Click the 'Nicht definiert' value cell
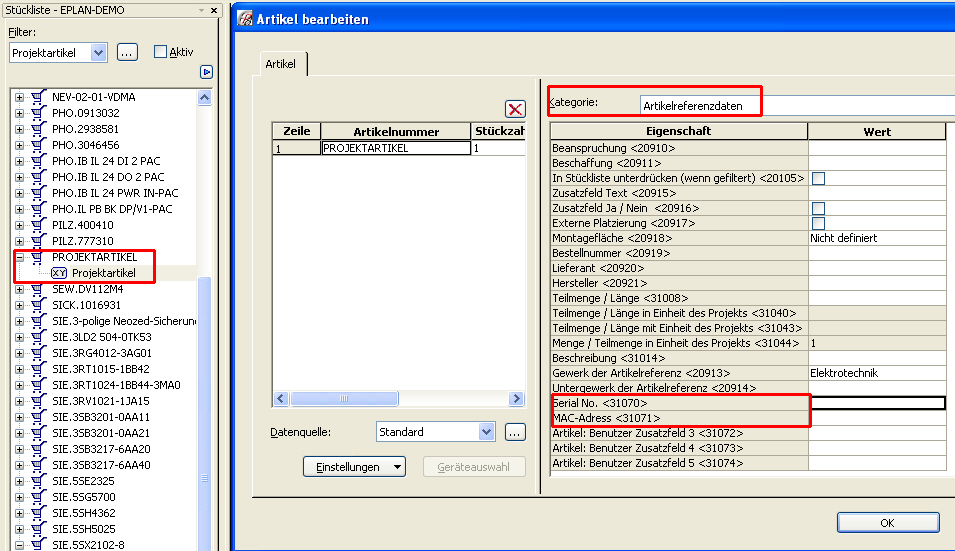This screenshot has width=955, height=551. [x=877, y=238]
